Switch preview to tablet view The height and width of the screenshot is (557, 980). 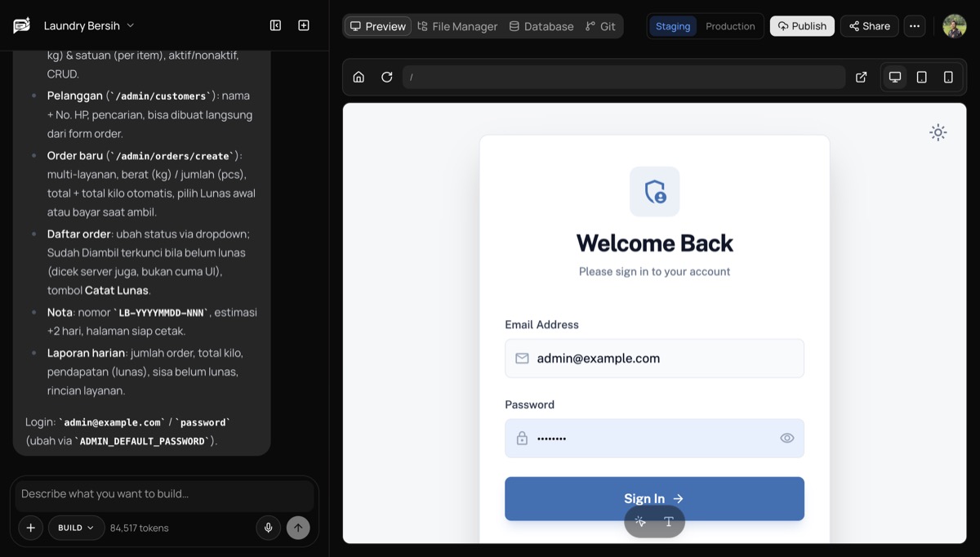click(922, 77)
